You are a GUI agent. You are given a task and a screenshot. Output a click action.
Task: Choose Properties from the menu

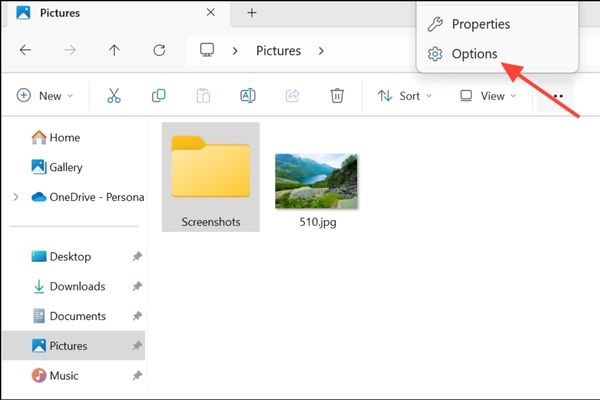[480, 24]
